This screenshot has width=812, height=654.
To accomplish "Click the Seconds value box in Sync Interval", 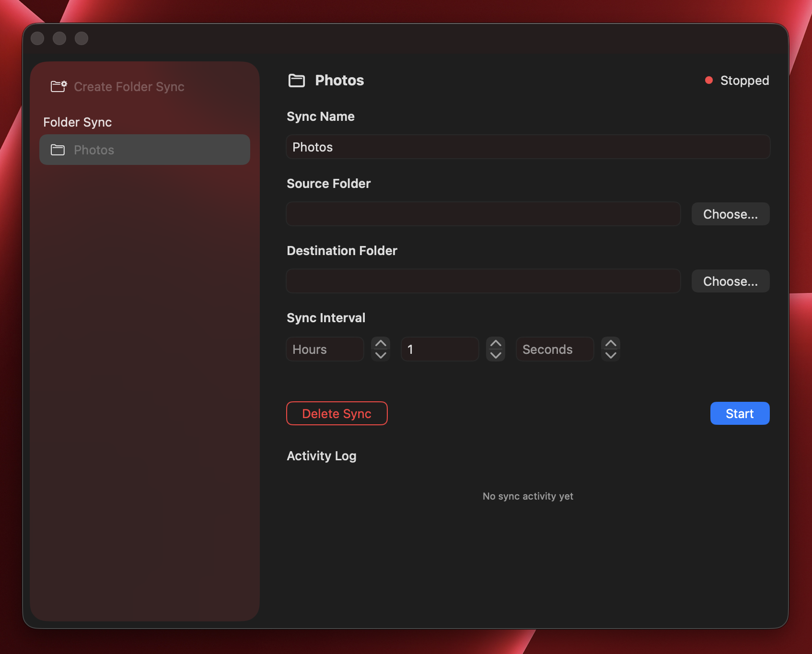I will pyautogui.click(x=554, y=349).
